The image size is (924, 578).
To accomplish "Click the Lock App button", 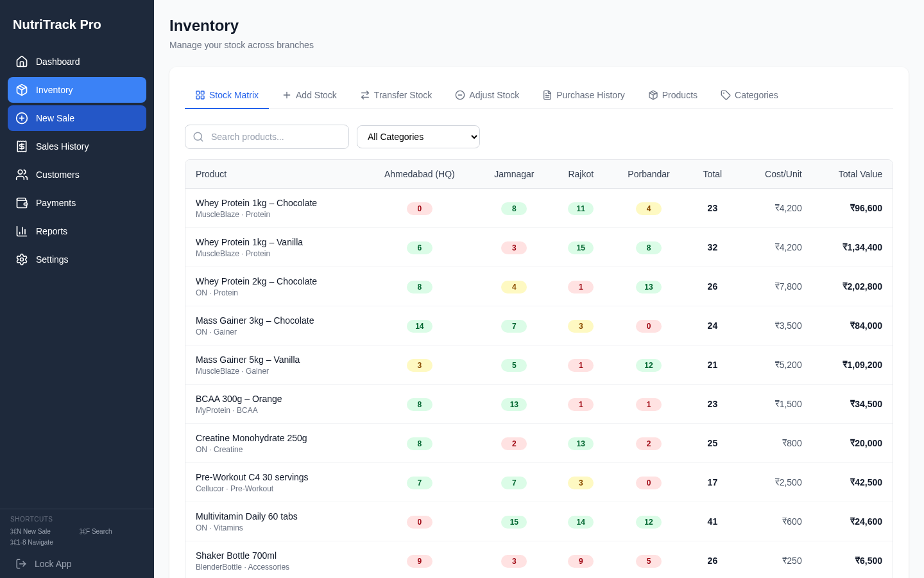I will (77, 564).
